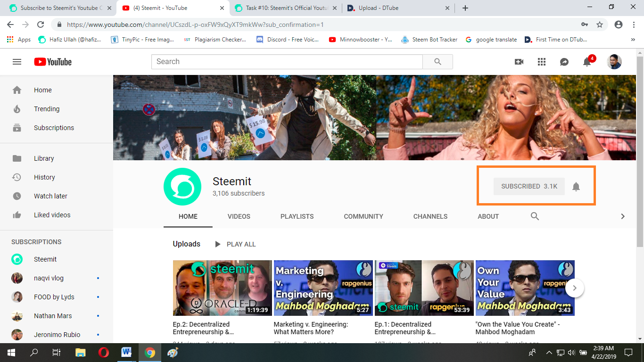Open the notifications bell with 4 badge
This screenshot has height=362, width=644.
coord(587,61)
